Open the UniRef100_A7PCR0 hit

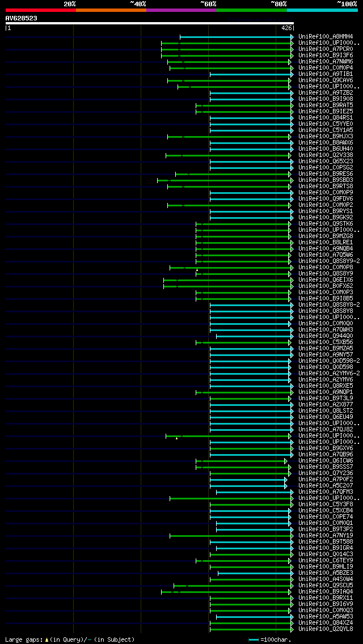[326, 49]
